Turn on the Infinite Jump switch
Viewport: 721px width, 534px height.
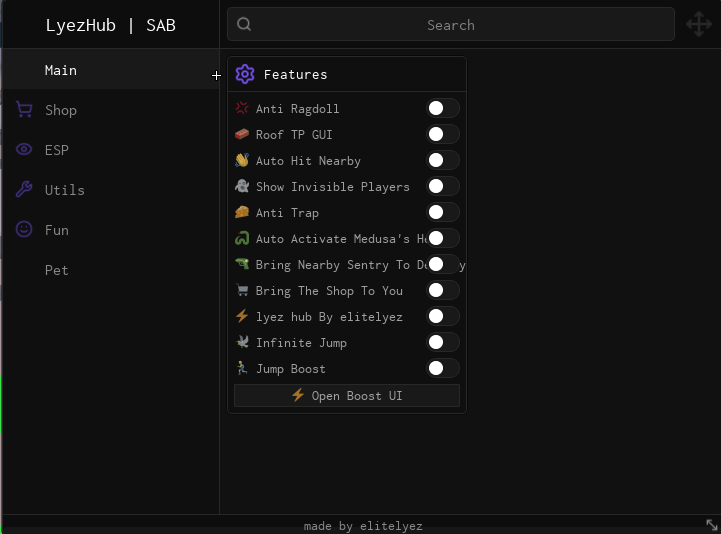pos(443,342)
